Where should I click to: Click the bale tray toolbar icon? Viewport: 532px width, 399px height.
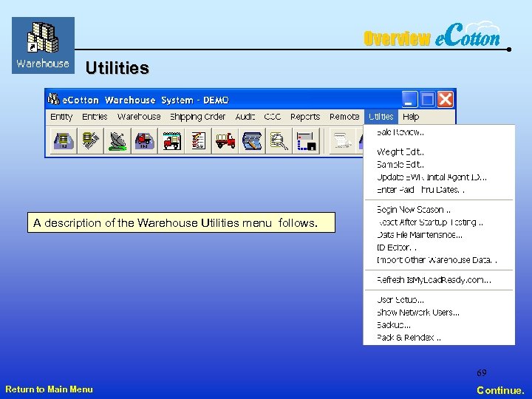64,141
